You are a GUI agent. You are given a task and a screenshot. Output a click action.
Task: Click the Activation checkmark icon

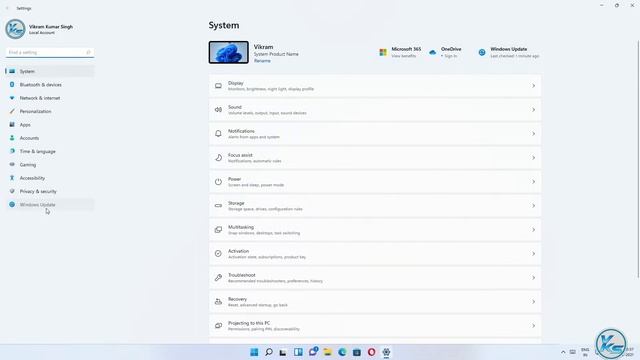[218, 253]
